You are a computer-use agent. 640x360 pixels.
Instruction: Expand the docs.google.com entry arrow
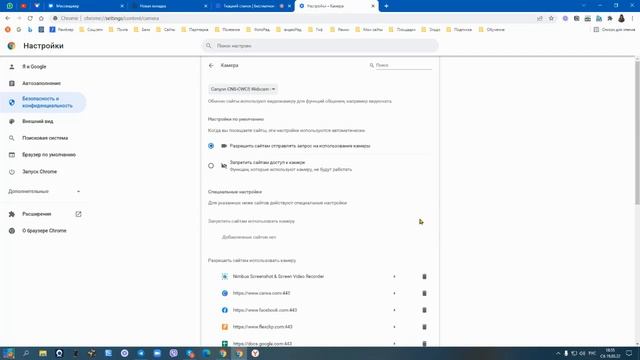coord(394,343)
